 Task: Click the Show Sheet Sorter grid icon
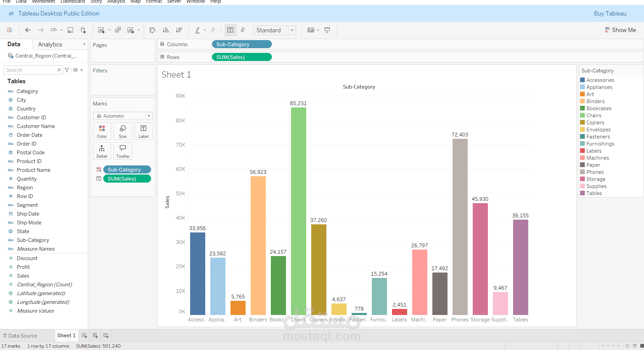627,346
